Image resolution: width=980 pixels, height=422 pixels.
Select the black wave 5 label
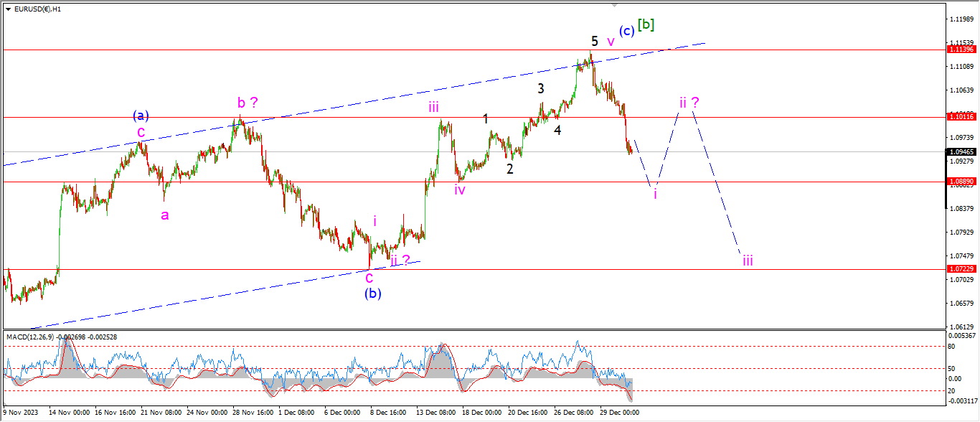595,41
